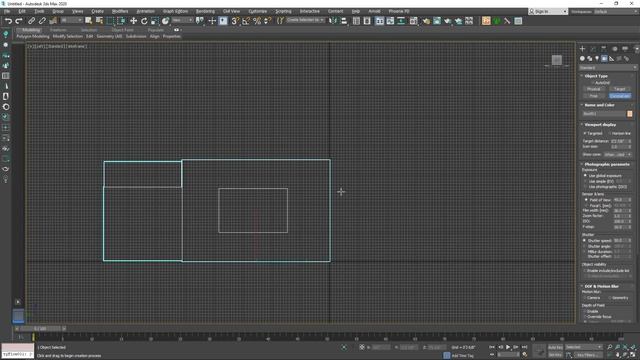Collapse the Name and Color rollout
Viewport: 640px width, 360px height.
tap(599, 105)
